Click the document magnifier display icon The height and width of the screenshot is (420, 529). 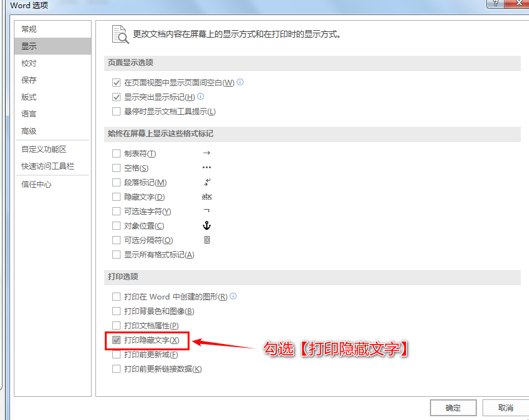(120, 35)
